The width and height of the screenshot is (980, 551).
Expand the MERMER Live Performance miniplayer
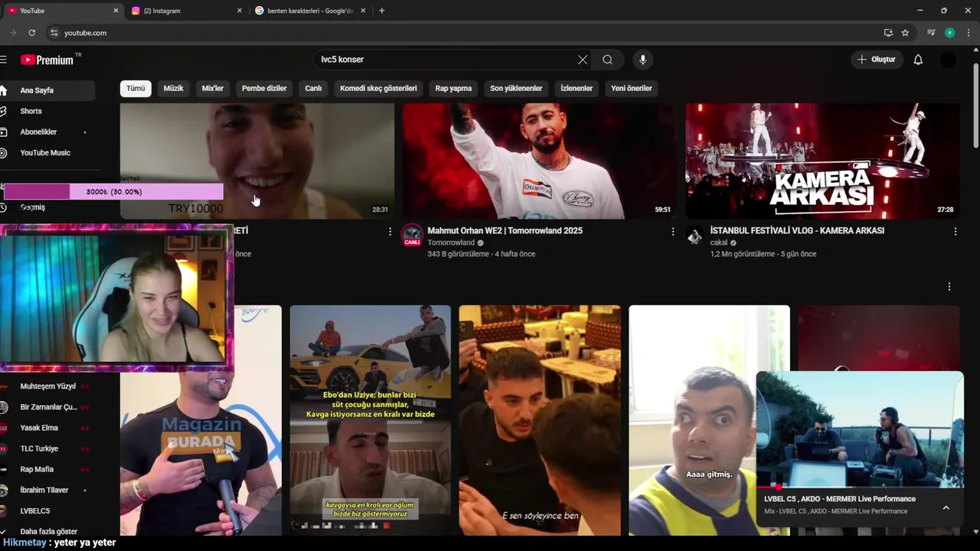[x=946, y=507]
